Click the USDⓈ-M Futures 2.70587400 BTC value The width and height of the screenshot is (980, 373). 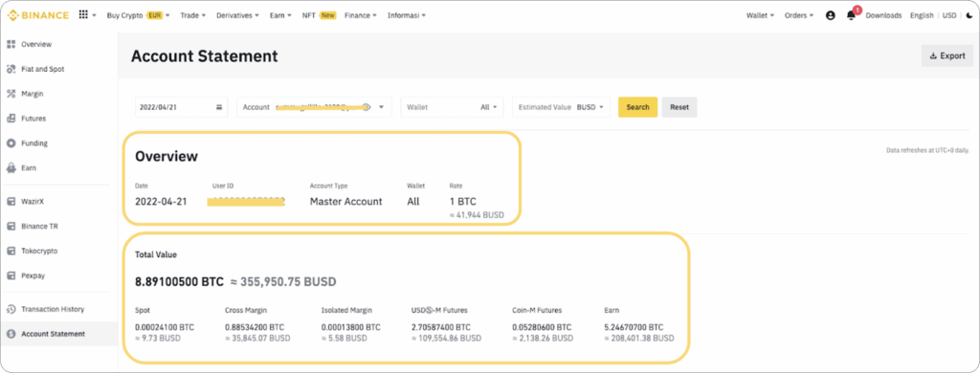[x=441, y=327]
